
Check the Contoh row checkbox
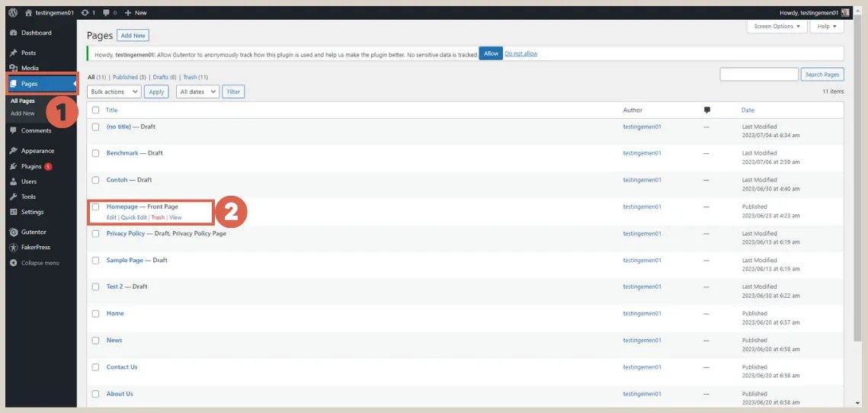pyautogui.click(x=96, y=180)
